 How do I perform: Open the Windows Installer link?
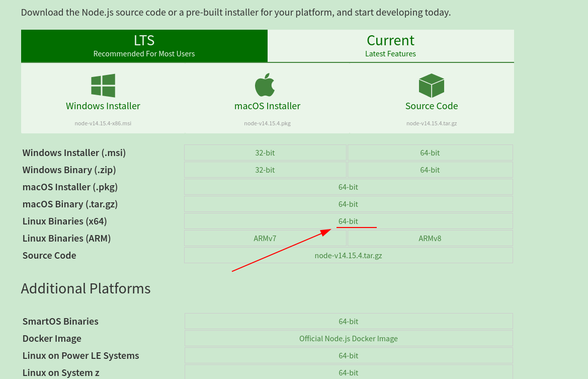(x=103, y=106)
